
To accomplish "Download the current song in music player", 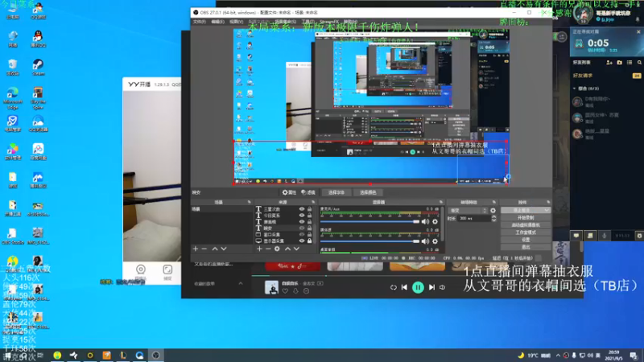I will point(295,291).
